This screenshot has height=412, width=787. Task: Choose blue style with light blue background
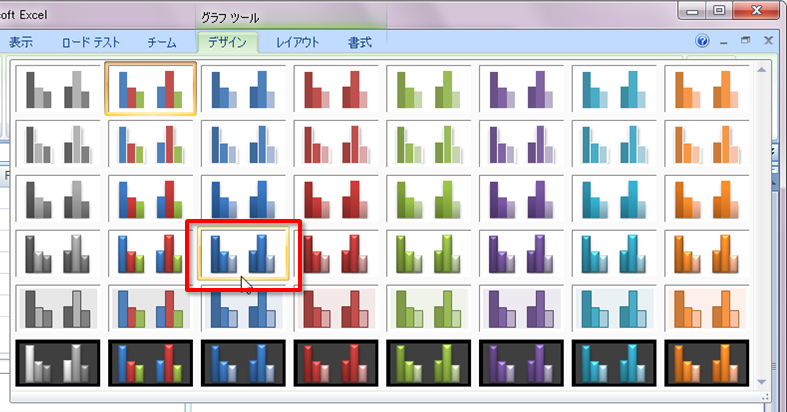(243, 308)
